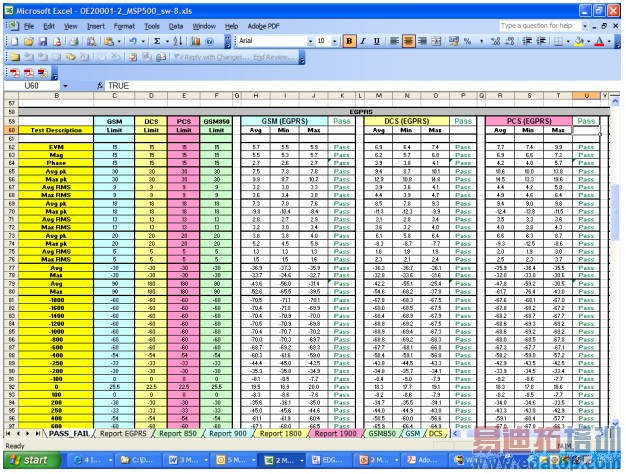This screenshot has width=626, height=474.
Task: Open the Data menu
Action: tap(176, 26)
